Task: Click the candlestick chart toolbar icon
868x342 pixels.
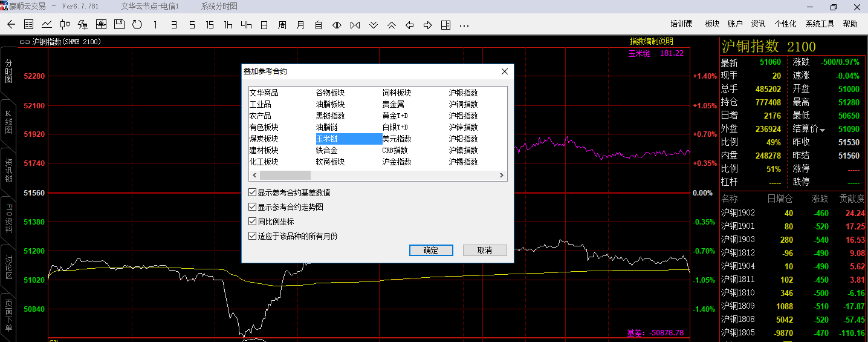Action: (65, 24)
